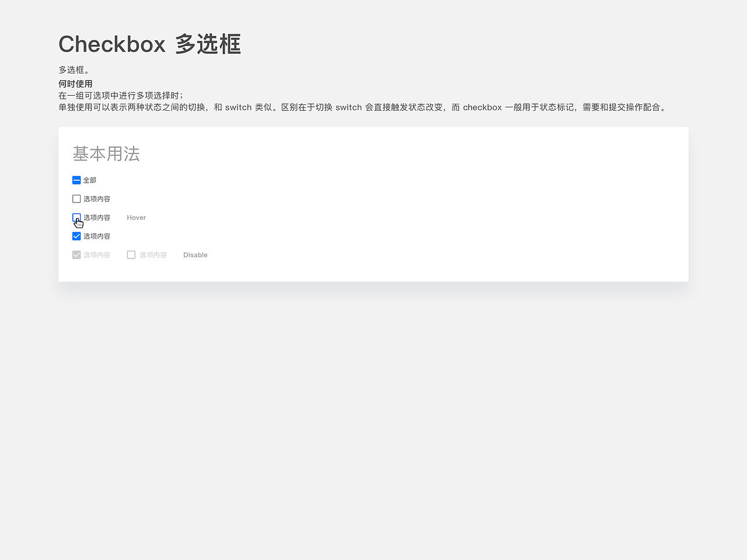Click the 基本用法 section heading
The width and height of the screenshot is (747, 560).
106,154
